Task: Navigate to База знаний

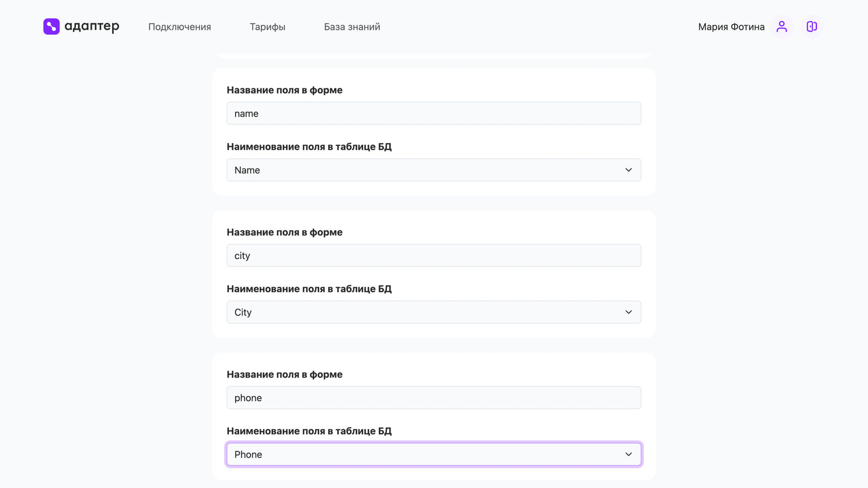Action: 352,27
